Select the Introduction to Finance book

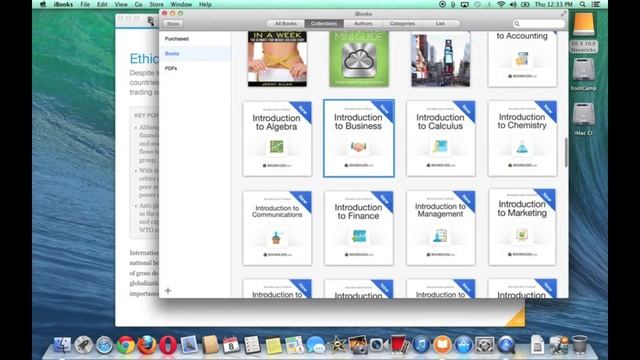coord(359,228)
